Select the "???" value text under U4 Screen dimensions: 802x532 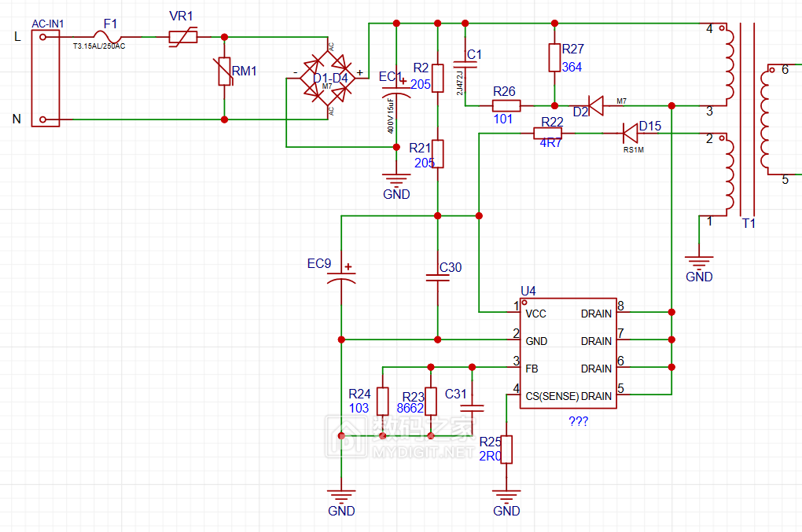(x=578, y=422)
